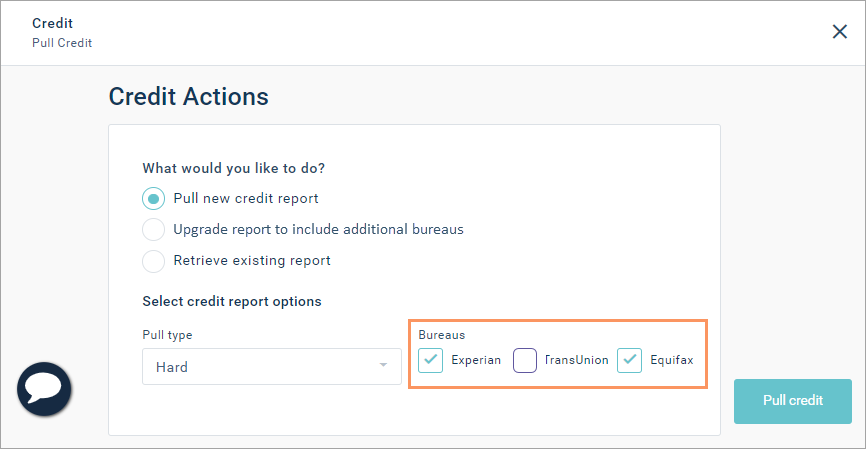The height and width of the screenshot is (449, 866).
Task: Select the Pull new credit report radio button
Action: coord(154,199)
